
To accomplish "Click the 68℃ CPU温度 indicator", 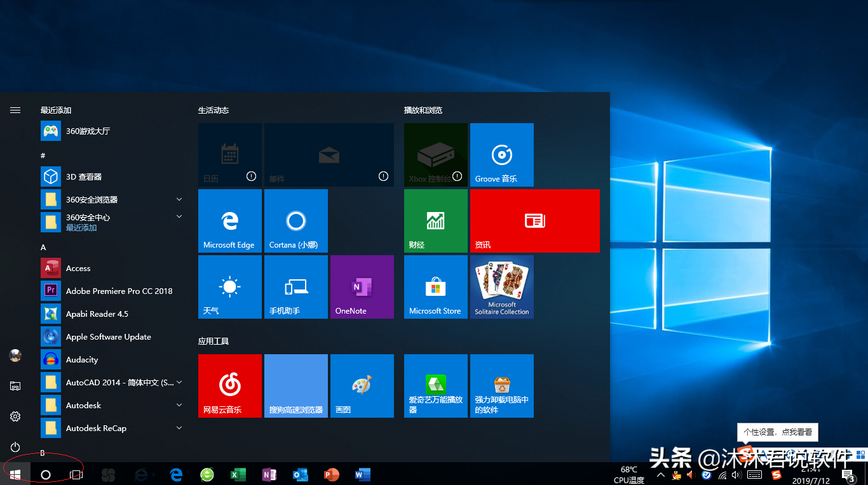I will coord(629,474).
